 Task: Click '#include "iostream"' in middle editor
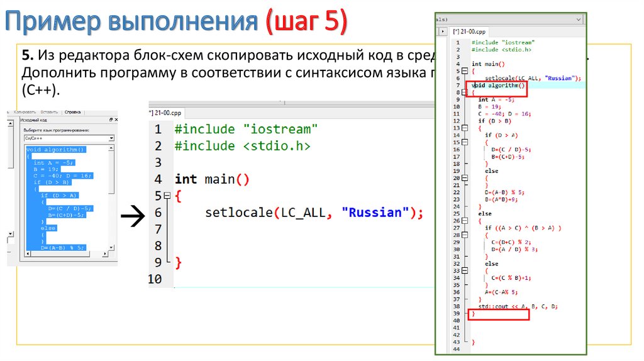tap(246, 130)
